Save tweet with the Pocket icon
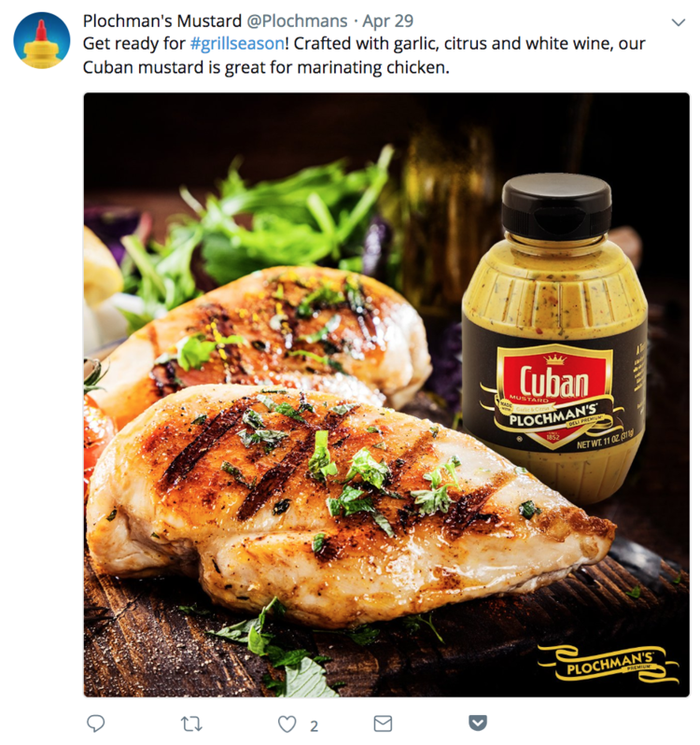The width and height of the screenshot is (700, 745). click(x=478, y=723)
